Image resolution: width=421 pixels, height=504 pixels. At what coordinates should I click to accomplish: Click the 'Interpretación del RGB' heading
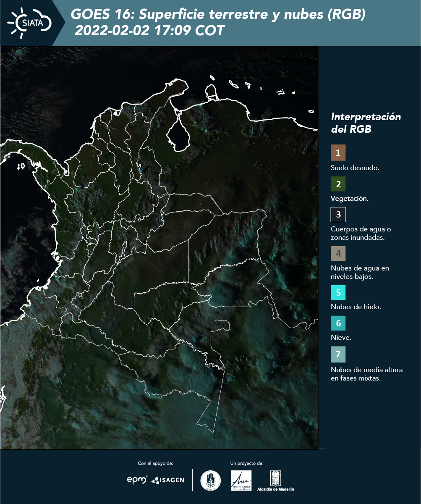366,123
